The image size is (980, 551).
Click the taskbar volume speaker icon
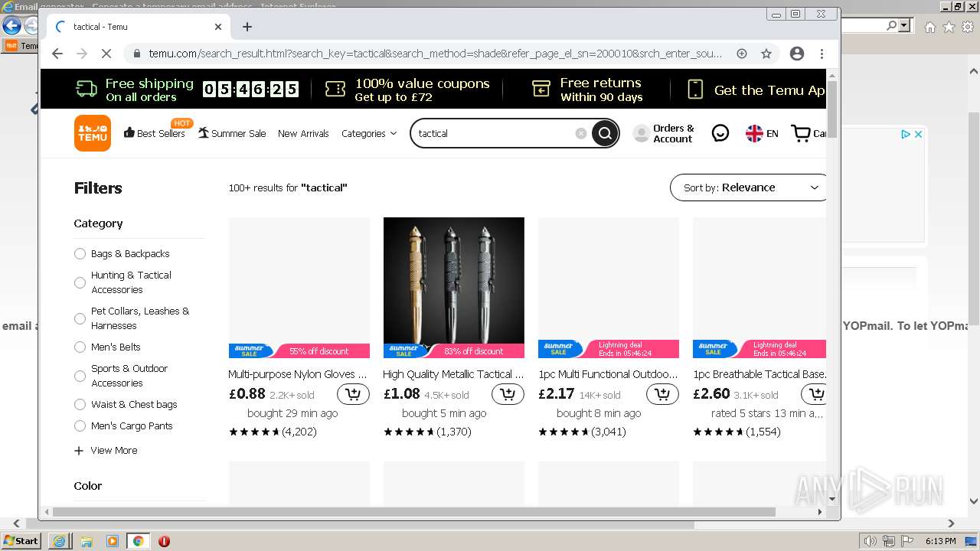point(871,541)
